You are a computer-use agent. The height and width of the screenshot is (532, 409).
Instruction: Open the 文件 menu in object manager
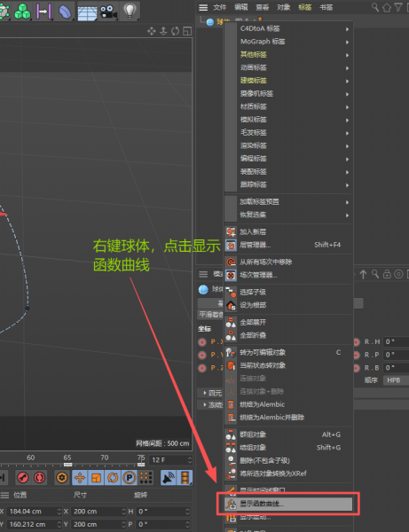[220, 7]
